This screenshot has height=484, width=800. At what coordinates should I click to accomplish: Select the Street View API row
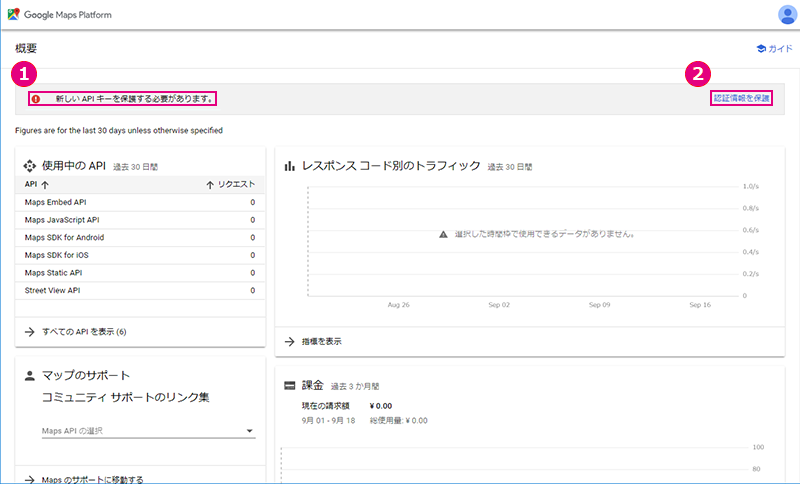coord(140,290)
